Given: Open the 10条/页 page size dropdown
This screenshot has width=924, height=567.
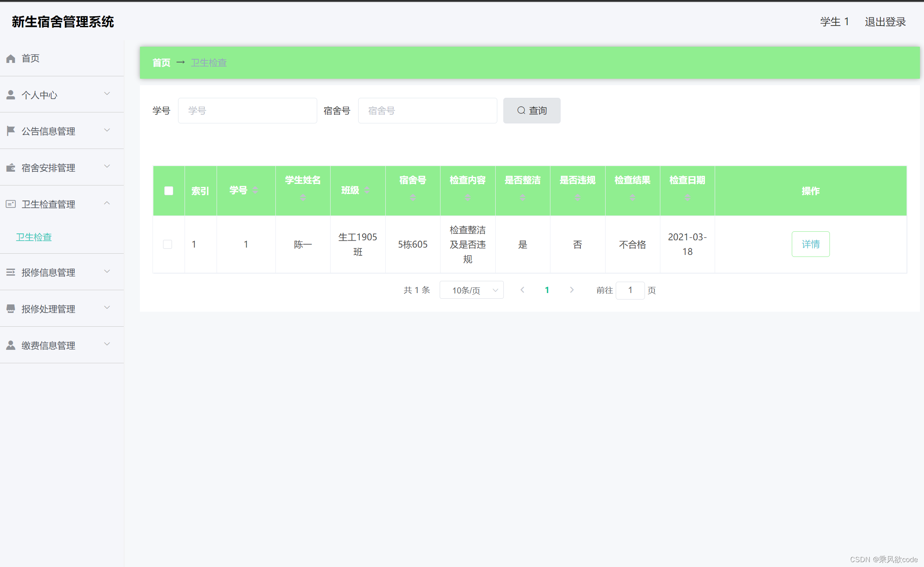Looking at the screenshot, I should coord(471,290).
